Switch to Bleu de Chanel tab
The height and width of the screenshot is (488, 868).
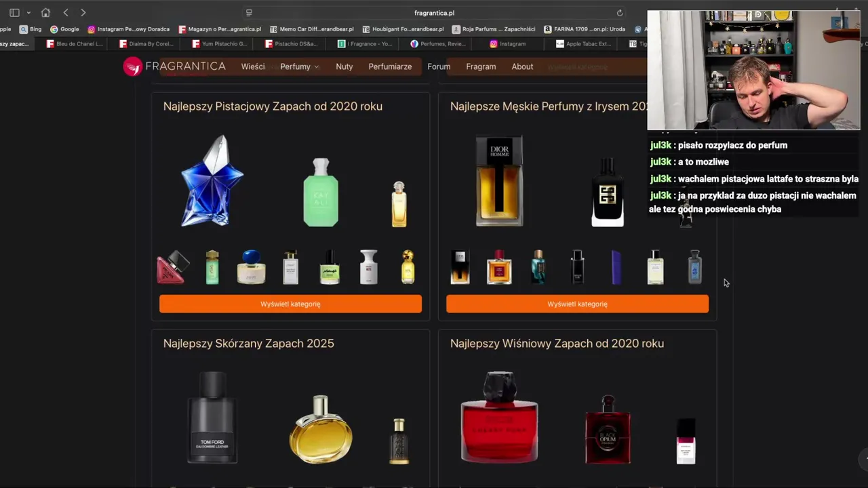coord(75,44)
